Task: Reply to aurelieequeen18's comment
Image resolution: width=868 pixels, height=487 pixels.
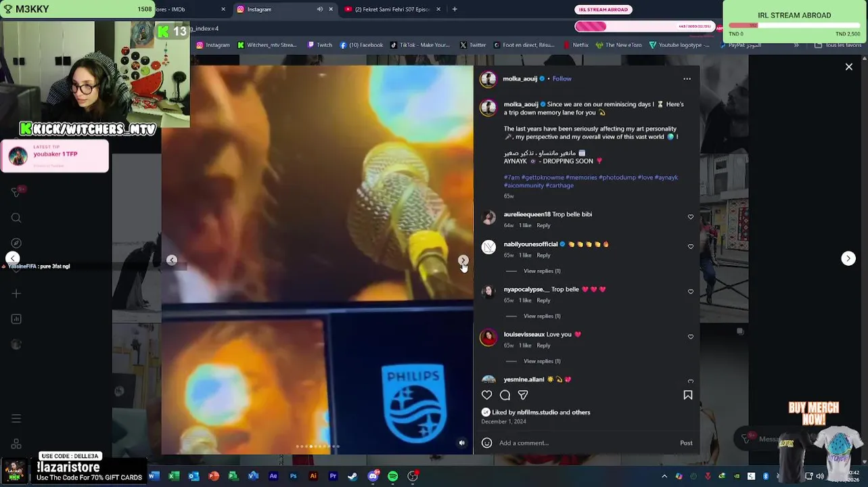Action: point(543,226)
